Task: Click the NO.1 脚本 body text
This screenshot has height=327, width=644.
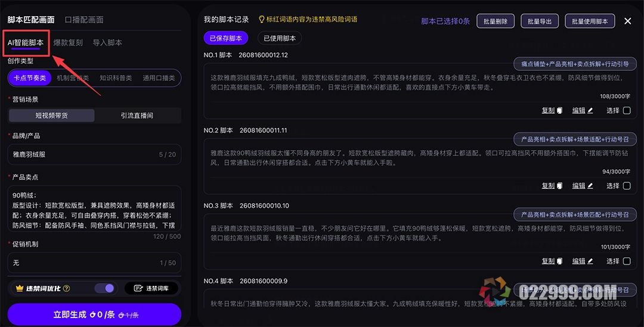Action: coord(417,82)
